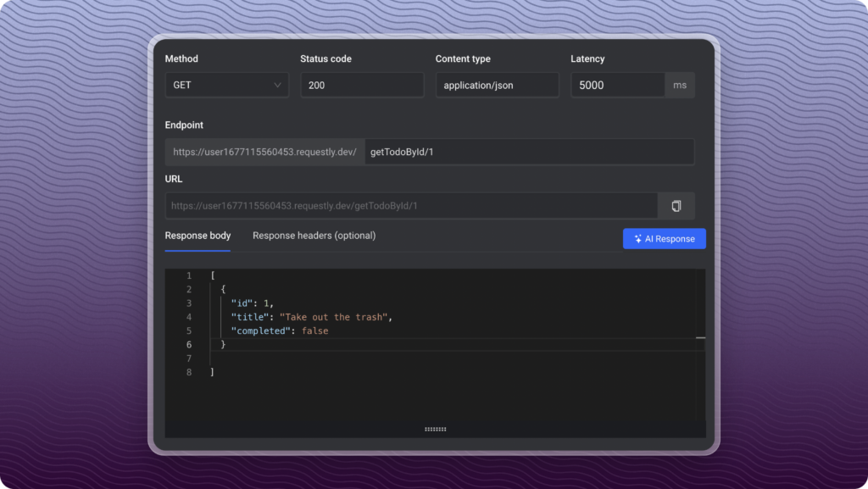Click the closing bracket on line 8
868x489 pixels.
(x=212, y=372)
